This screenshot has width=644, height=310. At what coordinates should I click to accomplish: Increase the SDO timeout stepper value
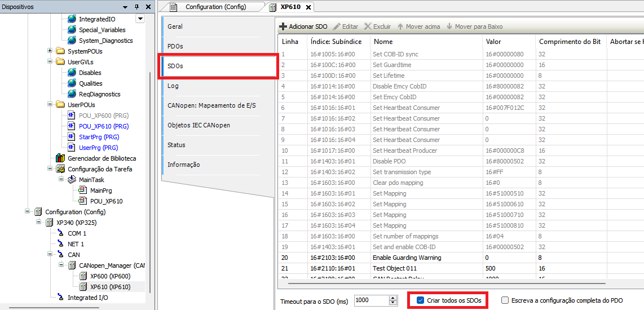[x=393, y=298]
